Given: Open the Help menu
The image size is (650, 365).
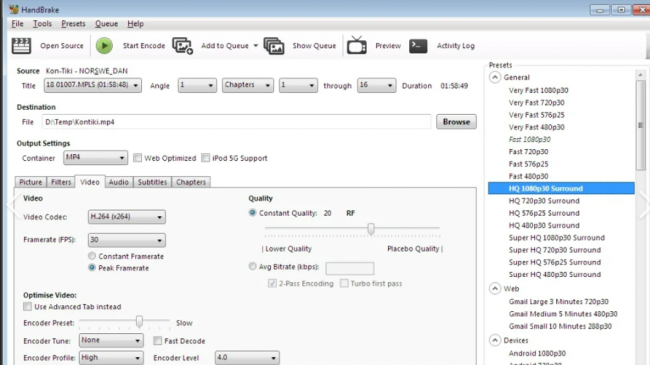Looking at the screenshot, I should 135,24.
